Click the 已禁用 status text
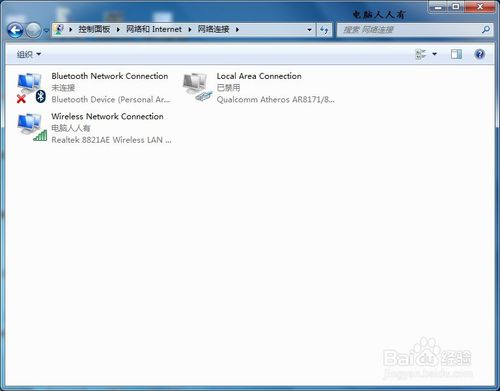The height and width of the screenshot is (391, 500). coord(228,88)
